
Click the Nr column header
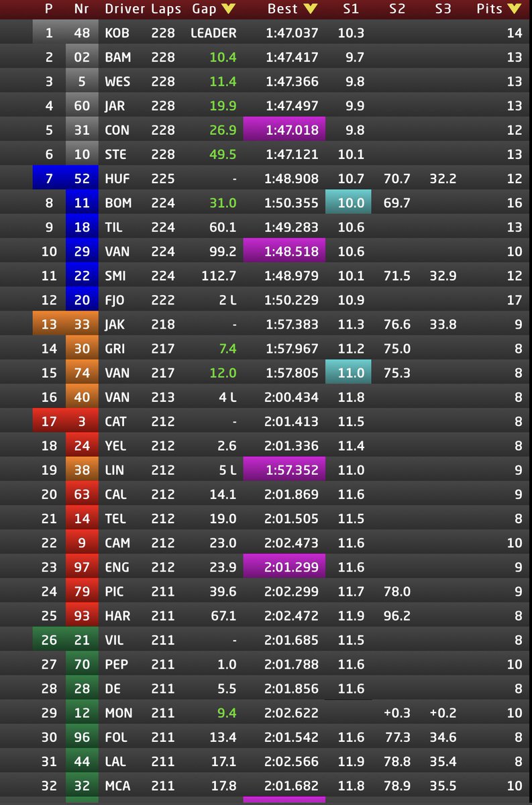tap(82, 9)
